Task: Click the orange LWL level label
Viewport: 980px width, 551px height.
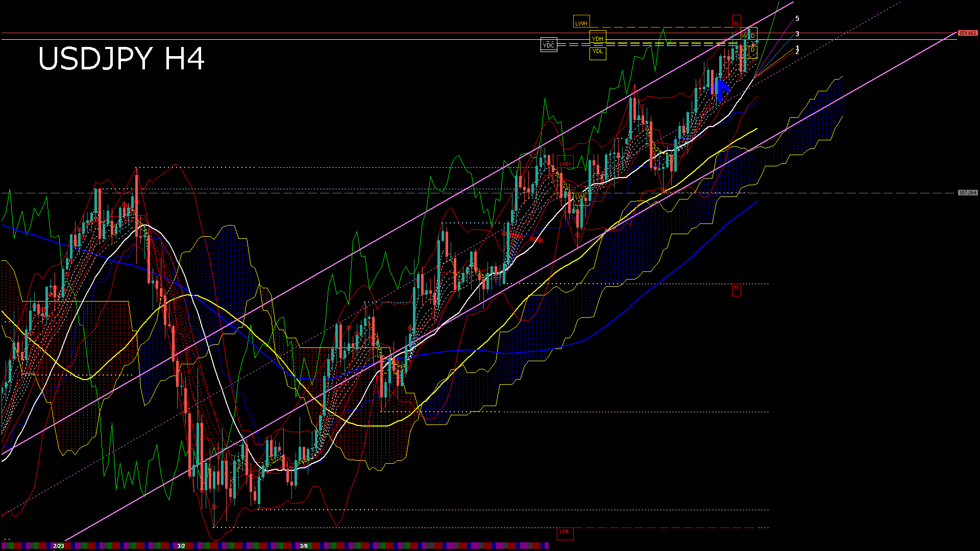Action: pos(581,196)
